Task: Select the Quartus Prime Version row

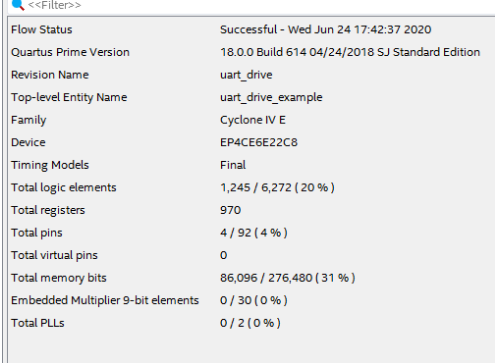Action: click(252, 52)
